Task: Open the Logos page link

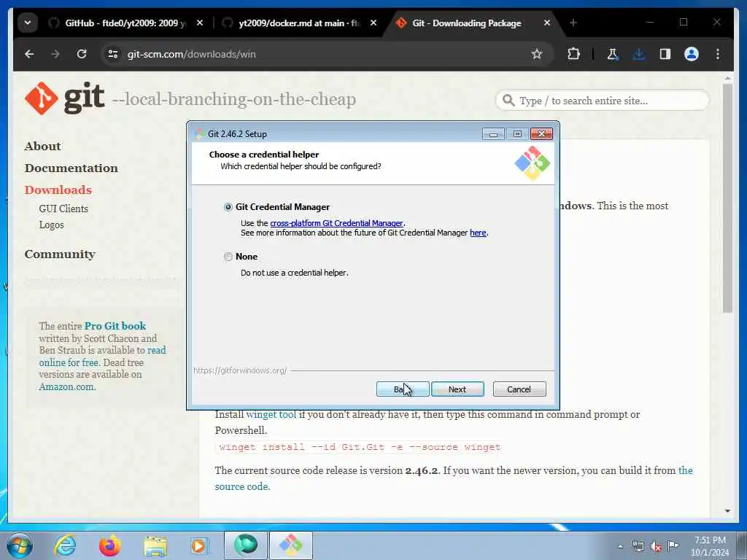Action: point(52,225)
